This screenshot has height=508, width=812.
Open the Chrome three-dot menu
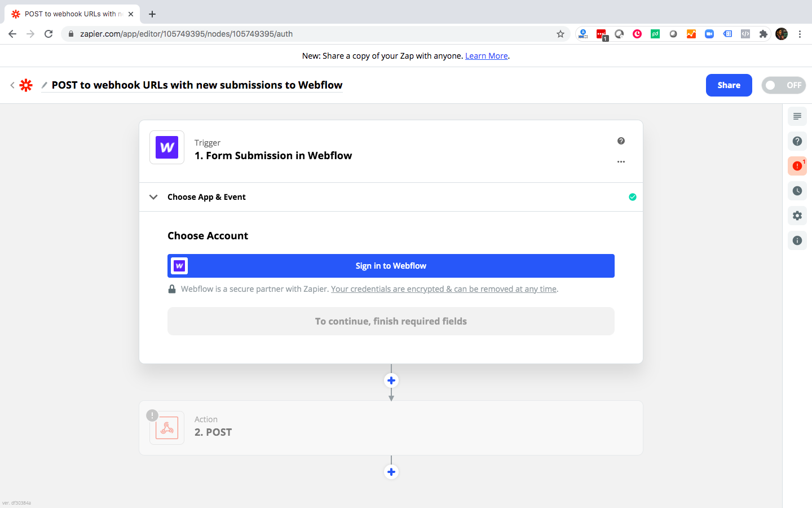click(800, 34)
